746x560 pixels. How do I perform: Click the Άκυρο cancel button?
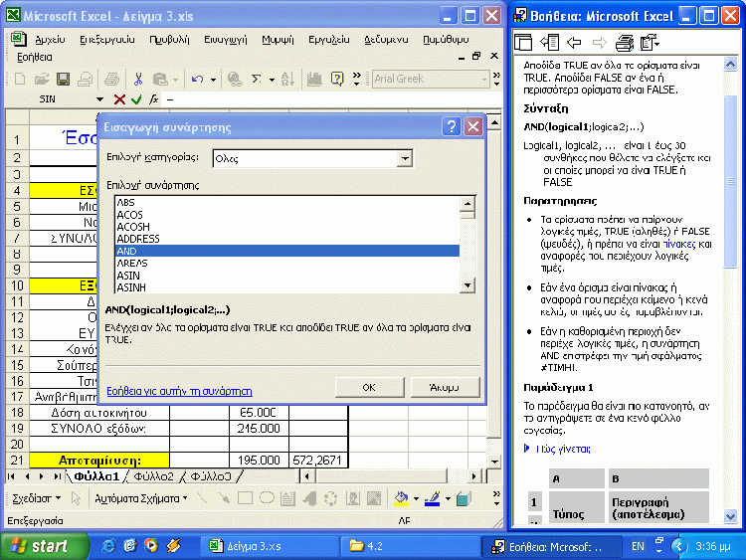(445, 387)
